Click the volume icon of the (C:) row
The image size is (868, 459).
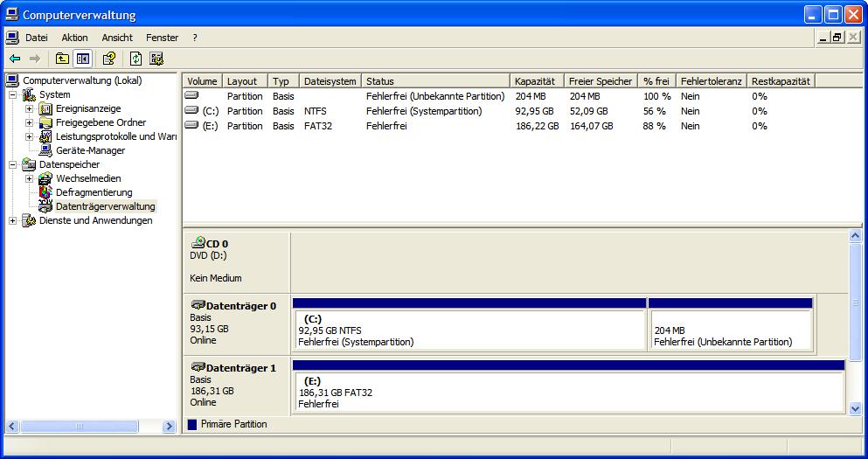click(191, 111)
